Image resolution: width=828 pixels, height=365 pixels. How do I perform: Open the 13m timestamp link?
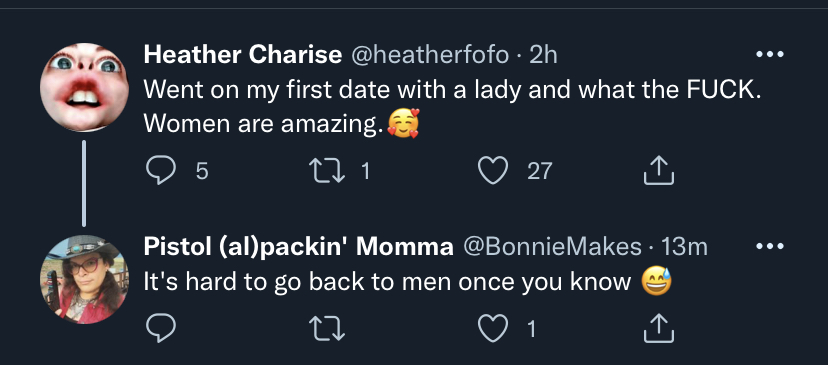point(684,247)
